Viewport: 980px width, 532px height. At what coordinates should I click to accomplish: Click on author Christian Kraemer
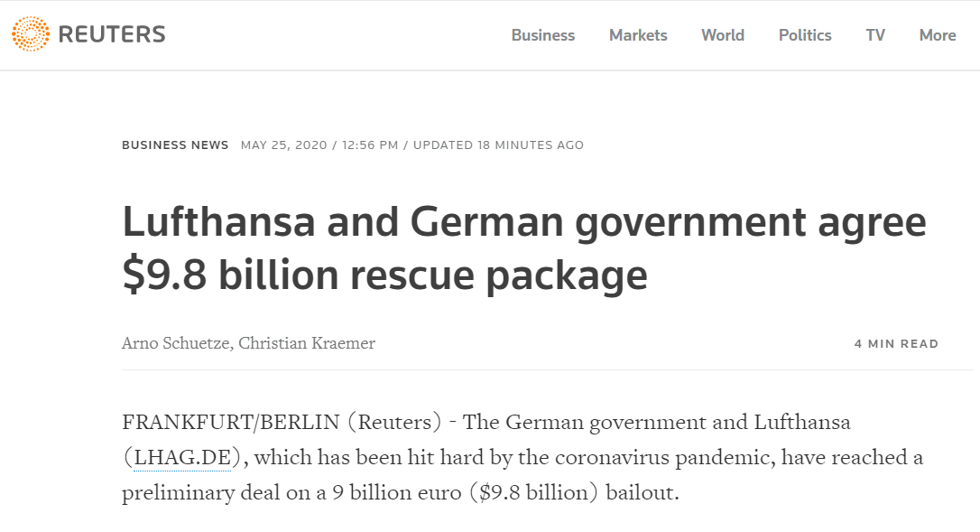307,343
